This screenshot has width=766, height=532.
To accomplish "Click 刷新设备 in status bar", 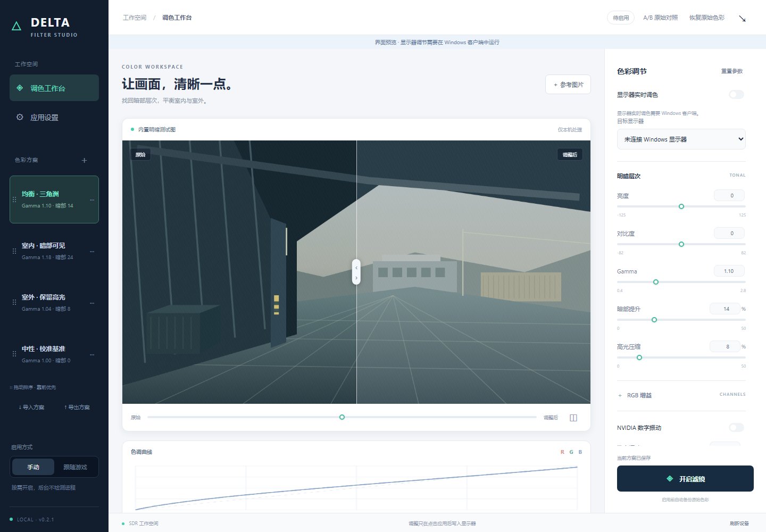I will coord(739,523).
